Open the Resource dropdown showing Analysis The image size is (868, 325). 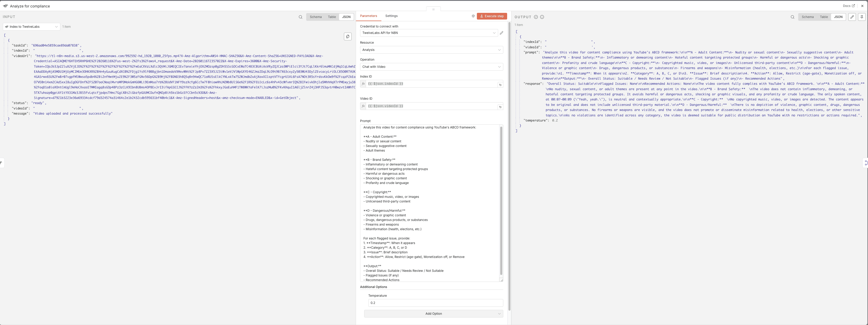[431, 50]
